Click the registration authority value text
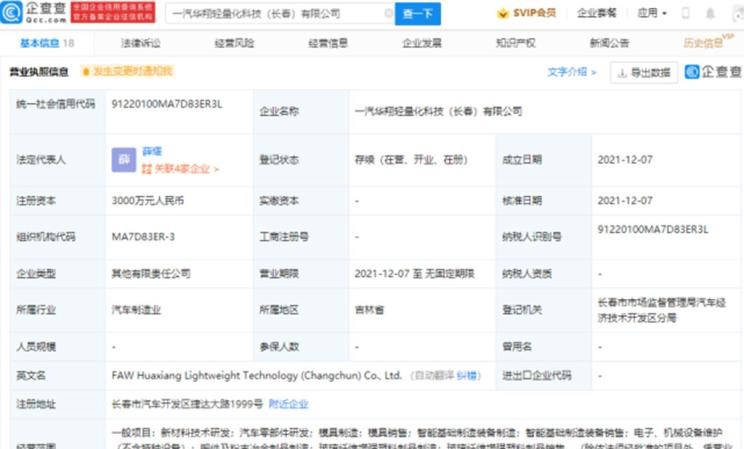 [661, 310]
